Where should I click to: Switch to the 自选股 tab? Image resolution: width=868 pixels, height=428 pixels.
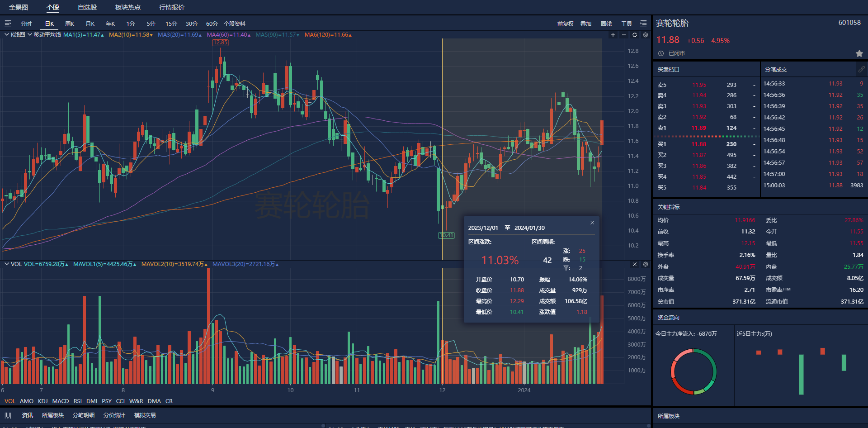(x=87, y=7)
